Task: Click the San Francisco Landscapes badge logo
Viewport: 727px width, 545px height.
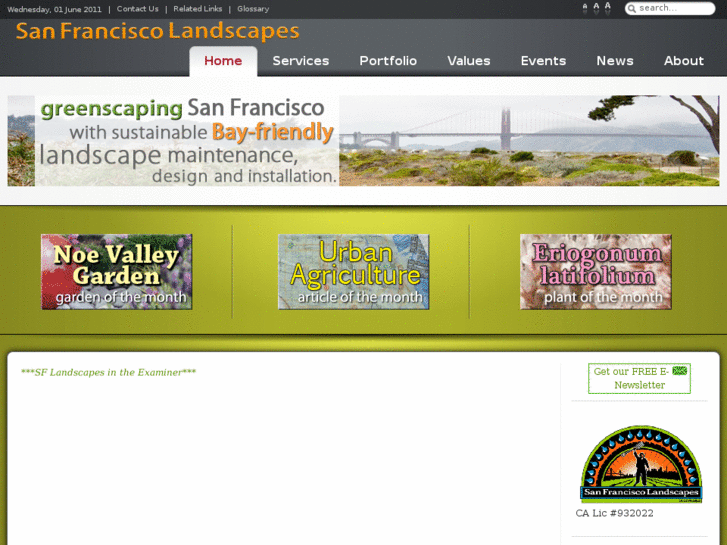Action: 641,464
